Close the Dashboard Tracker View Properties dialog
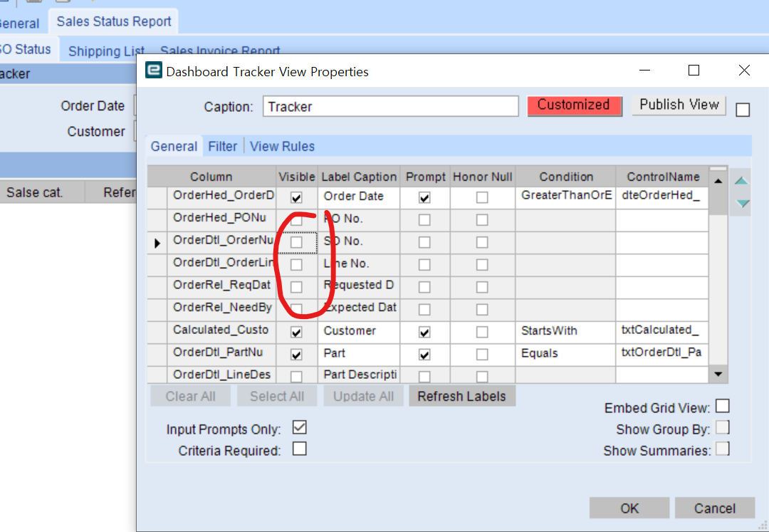 [x=744, y=71]
